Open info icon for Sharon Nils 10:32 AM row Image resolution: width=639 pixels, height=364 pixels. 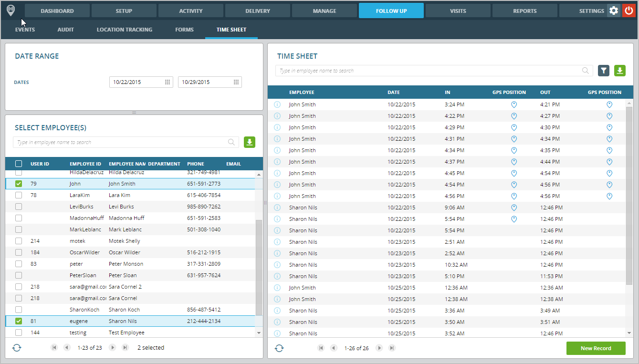tap(277, 265)
